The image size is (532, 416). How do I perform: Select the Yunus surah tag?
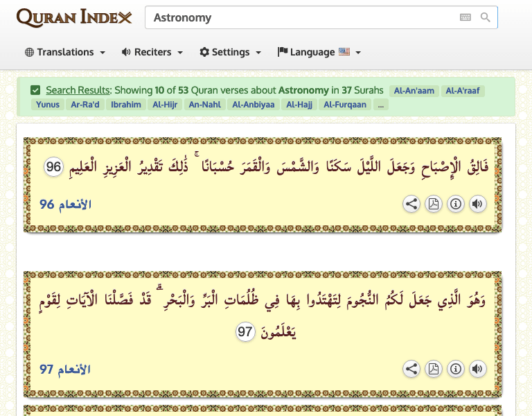pos(48,105)
